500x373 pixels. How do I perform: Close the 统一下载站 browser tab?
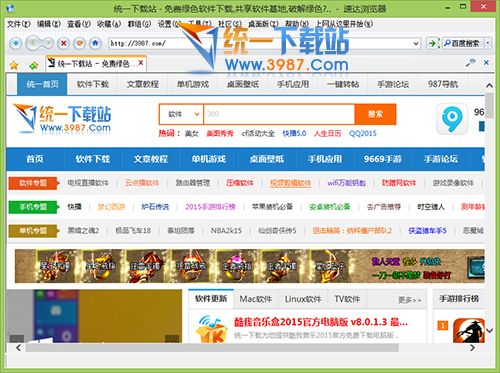141,63
